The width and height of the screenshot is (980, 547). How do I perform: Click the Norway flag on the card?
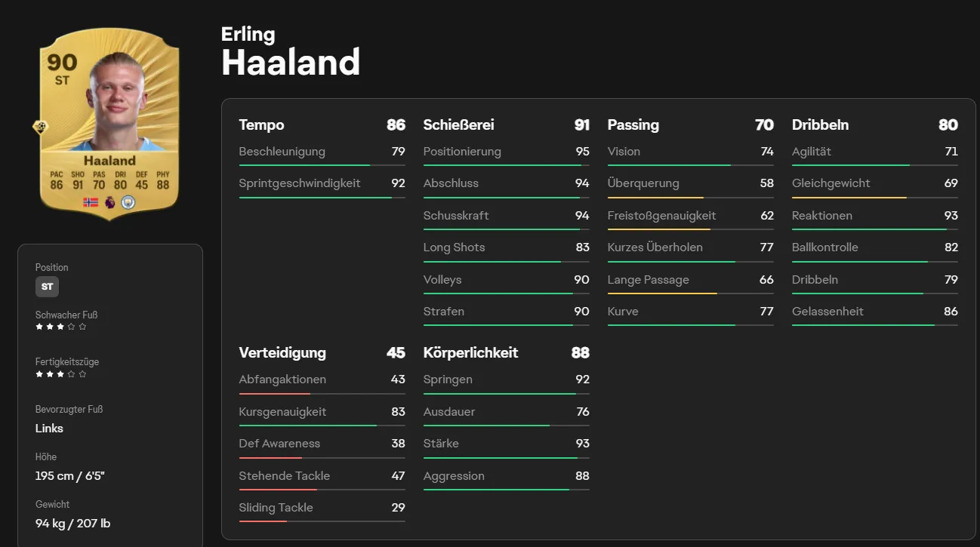coord(91,202)
